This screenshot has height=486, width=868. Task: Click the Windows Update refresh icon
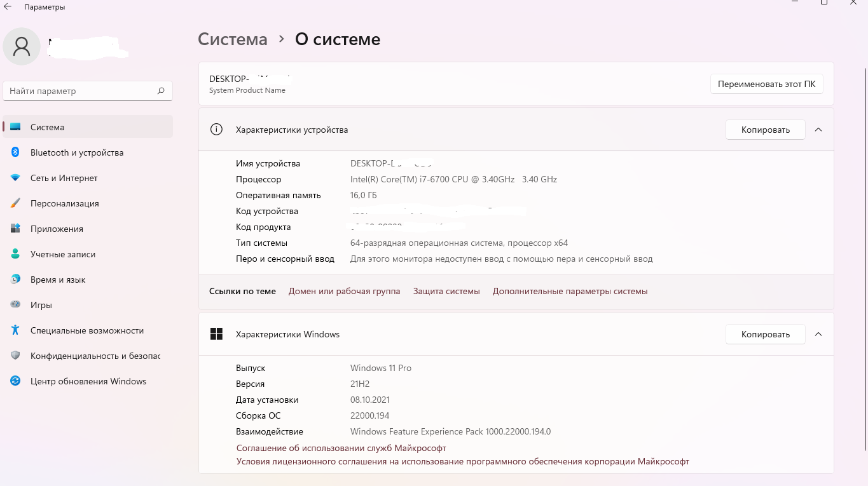15,381
